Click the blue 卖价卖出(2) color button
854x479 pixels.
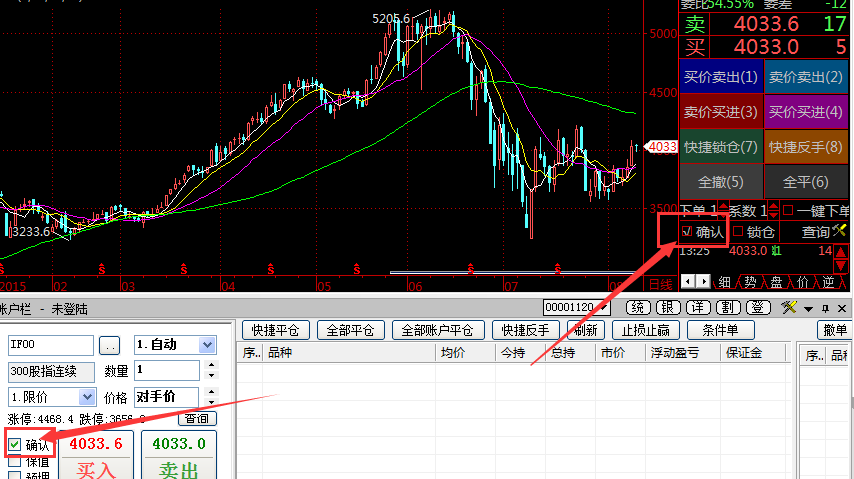(806, 77)
